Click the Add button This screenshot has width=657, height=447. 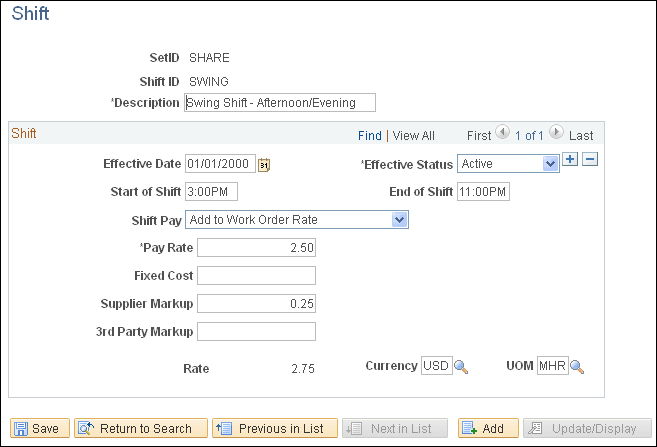point(488,428)
